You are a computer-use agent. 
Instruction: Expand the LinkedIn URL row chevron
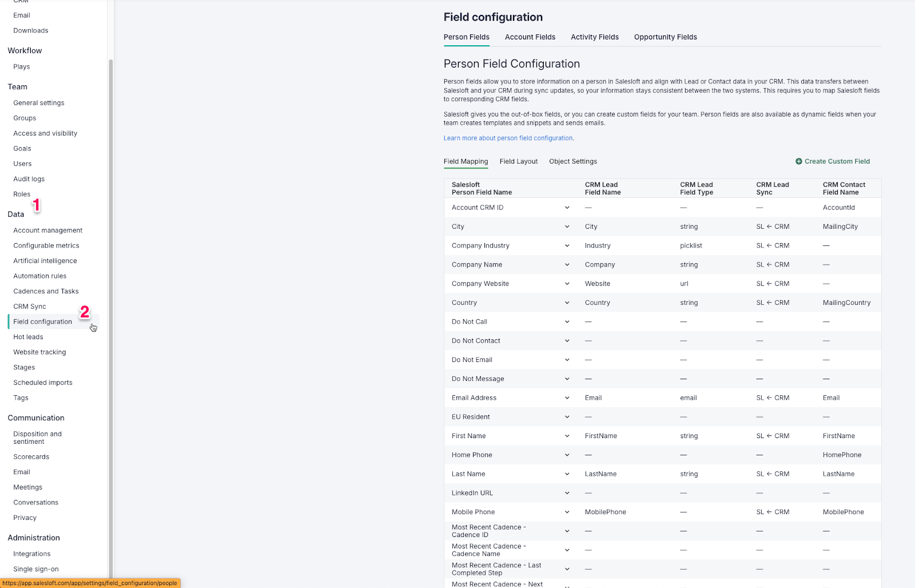point(567,493)
